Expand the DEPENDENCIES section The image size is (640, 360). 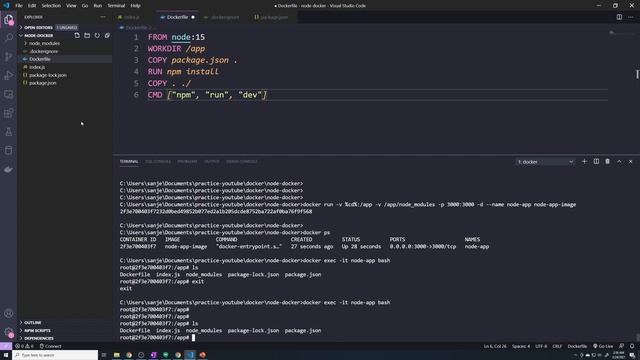[x=38, y=338]
